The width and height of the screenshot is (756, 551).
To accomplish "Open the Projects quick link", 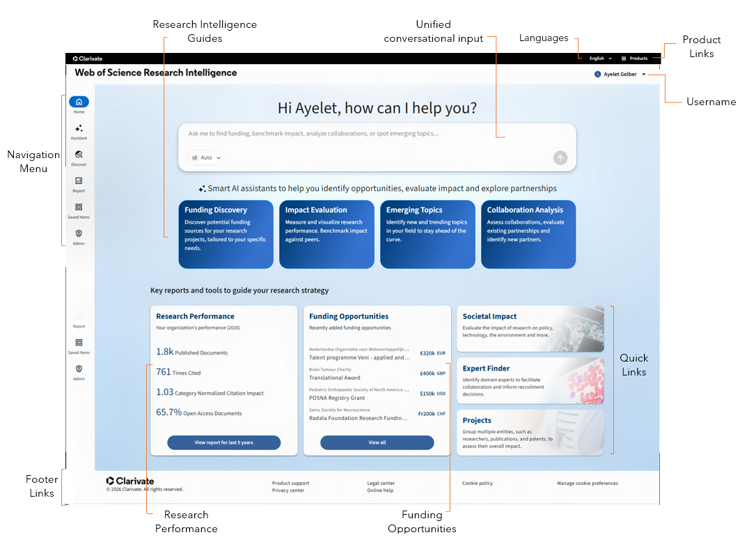I will pos(530,433).
